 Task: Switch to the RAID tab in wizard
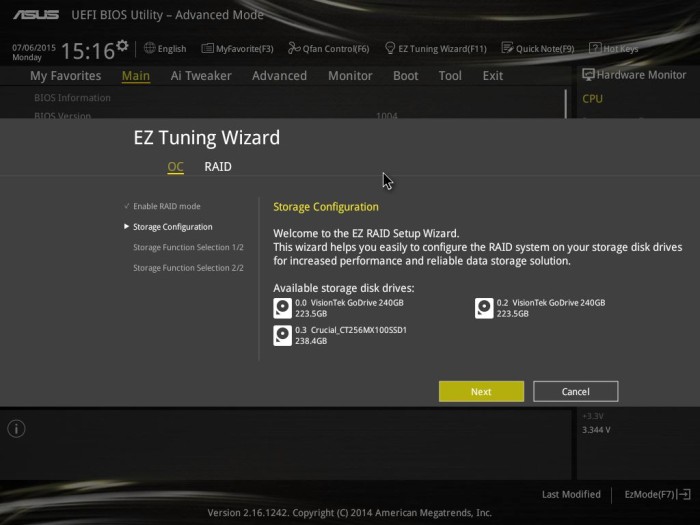tap(218, 167)
